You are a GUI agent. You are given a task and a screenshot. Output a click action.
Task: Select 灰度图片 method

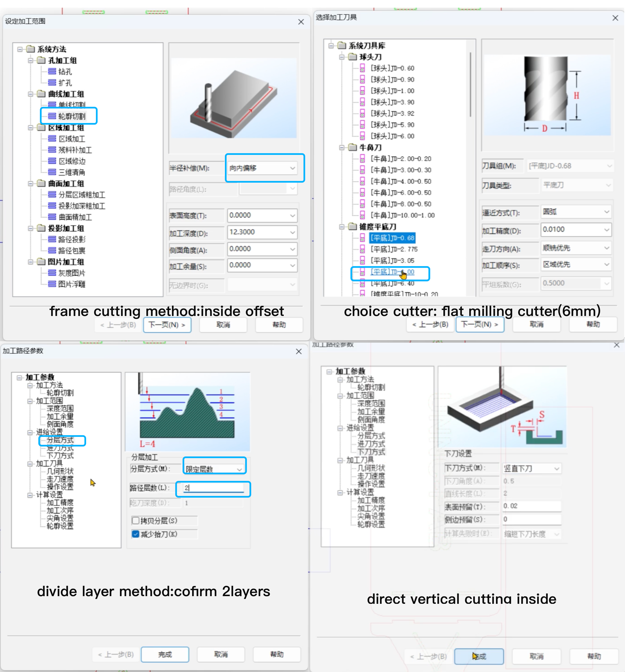point(72,273)
